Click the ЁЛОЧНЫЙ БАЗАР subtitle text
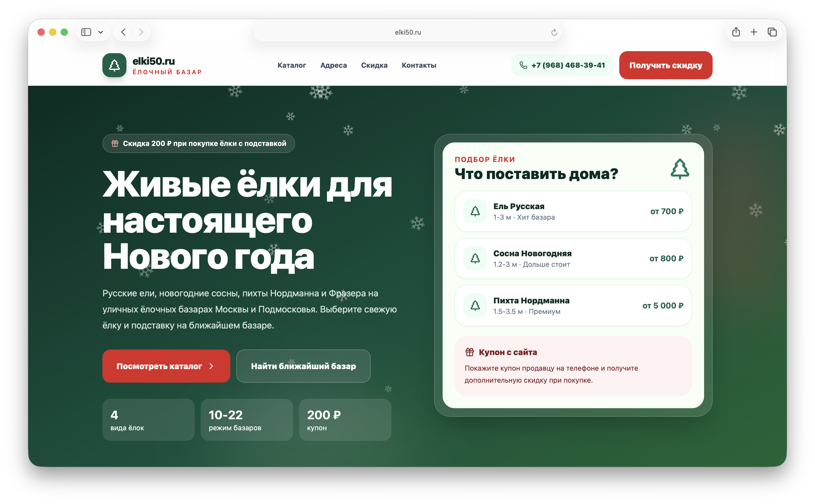This screenshot has width=815, height=504. pos(167,72)
